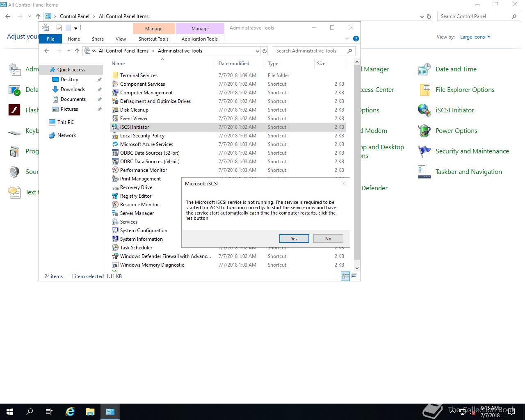Screen dimensions: 525x420
Task: Select Defragment and Optimize Drives icon
Action: (x=115, y=101)
